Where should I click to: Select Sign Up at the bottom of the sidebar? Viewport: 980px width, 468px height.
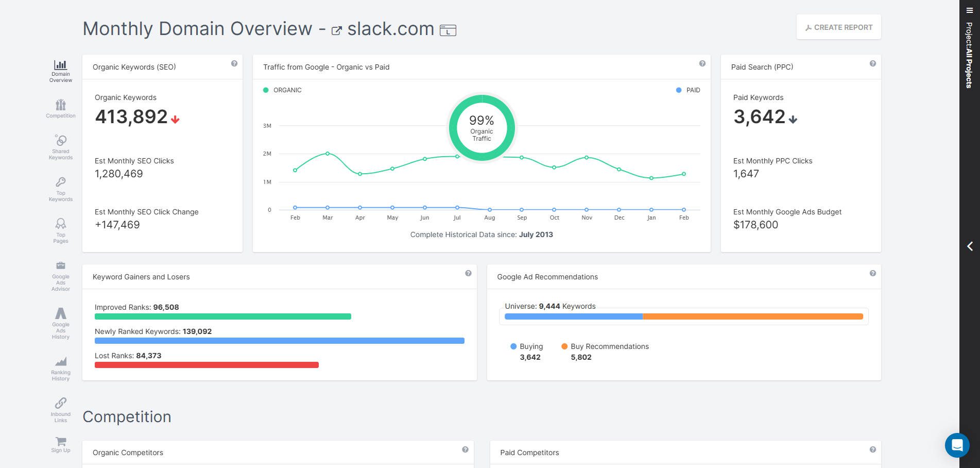pyautogui.click(x=60, y=445)
